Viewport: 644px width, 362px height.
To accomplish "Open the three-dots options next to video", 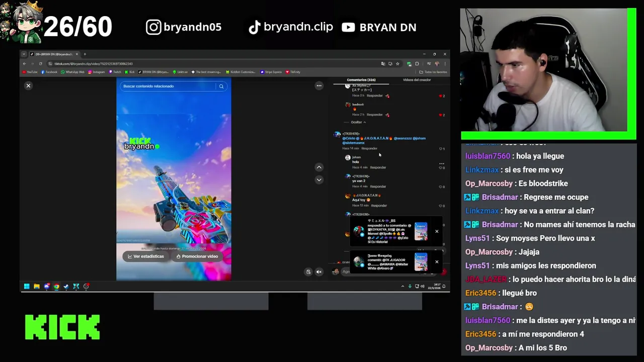I will click(x=318, y=86).
